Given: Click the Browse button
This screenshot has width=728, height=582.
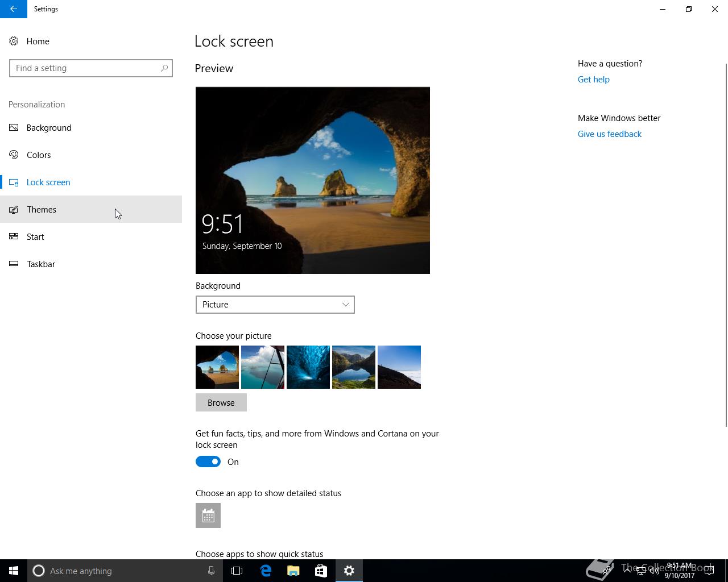Looking at the screenshot, I should (221, 402).
